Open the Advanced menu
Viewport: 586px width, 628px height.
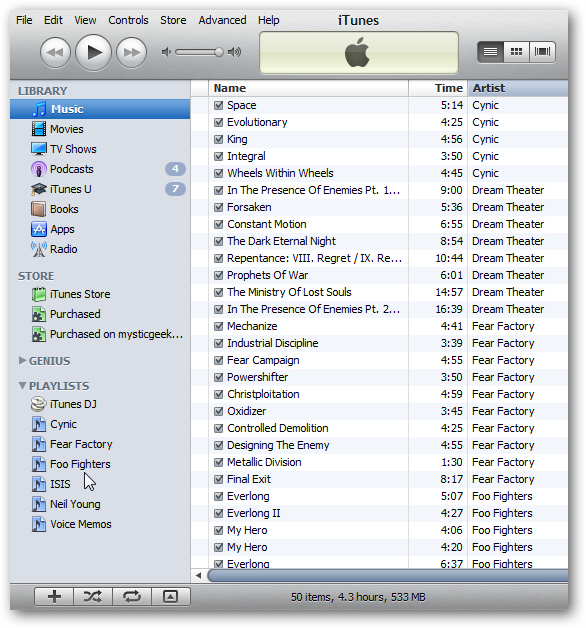pyautogui.click(x=222, y=20)
